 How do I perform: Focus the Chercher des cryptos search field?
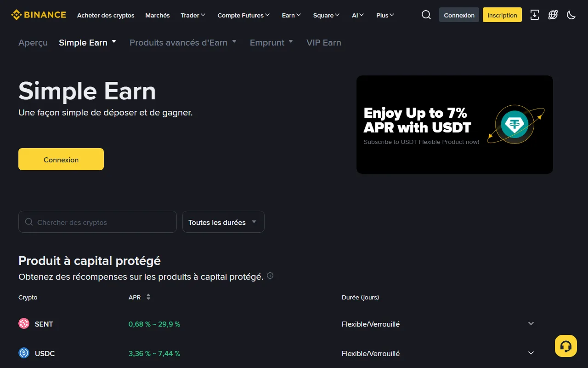[97, 222]
